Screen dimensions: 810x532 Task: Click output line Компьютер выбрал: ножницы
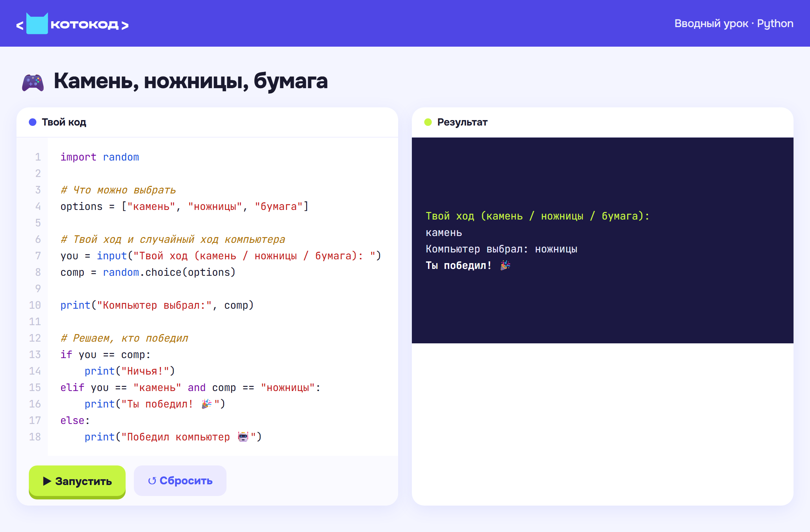[x=501, y=249]
